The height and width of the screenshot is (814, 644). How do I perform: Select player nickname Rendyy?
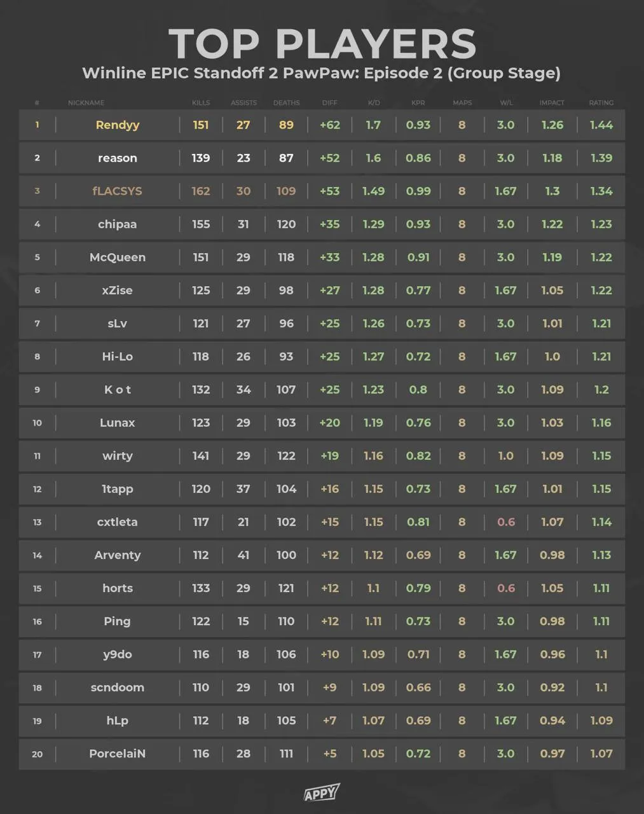(x=118, y=125)
